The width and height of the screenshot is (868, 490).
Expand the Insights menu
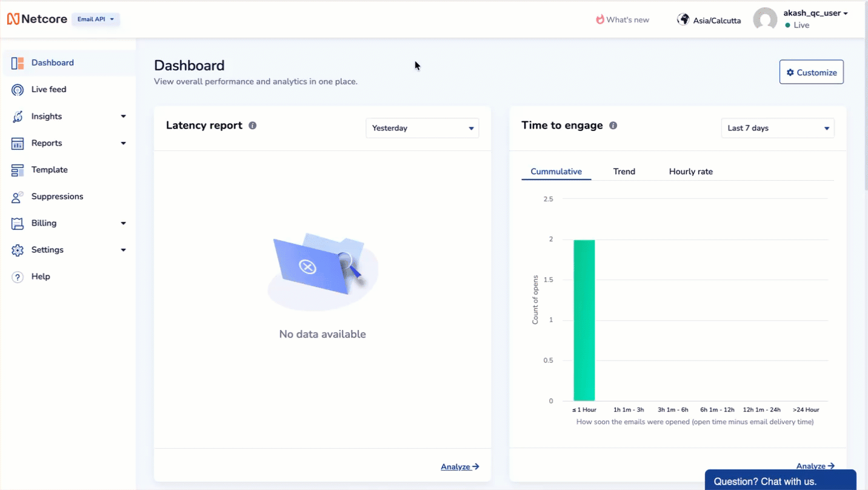click(x=123, y=116)
